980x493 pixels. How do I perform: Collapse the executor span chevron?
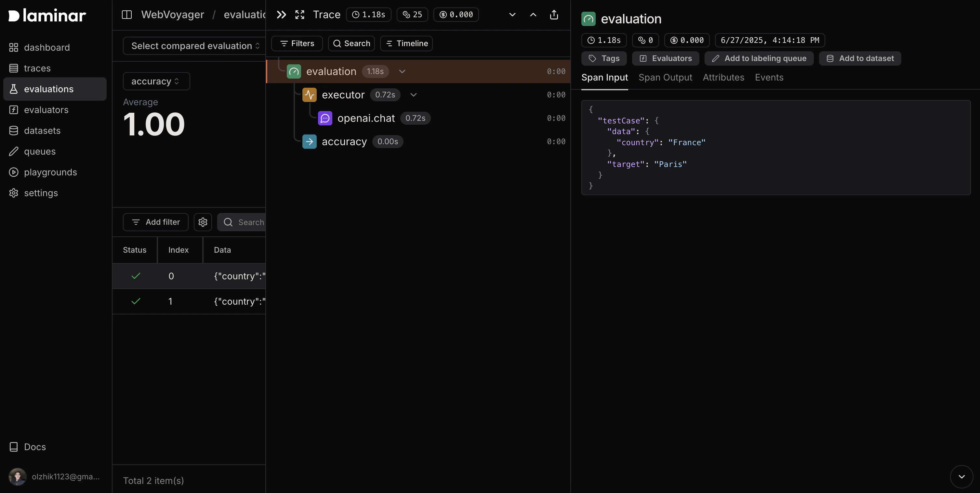[x=414, y=95]
